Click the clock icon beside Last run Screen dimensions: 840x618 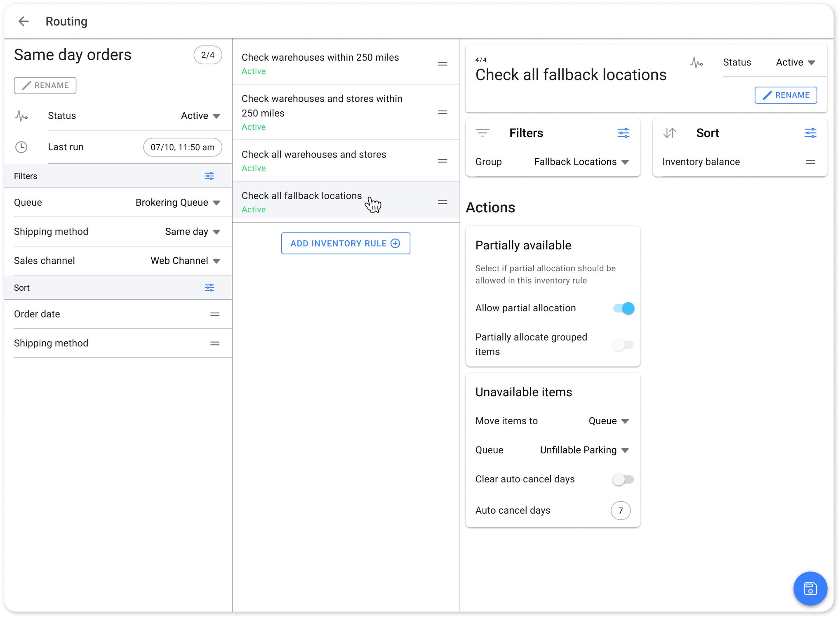[21, 147]
